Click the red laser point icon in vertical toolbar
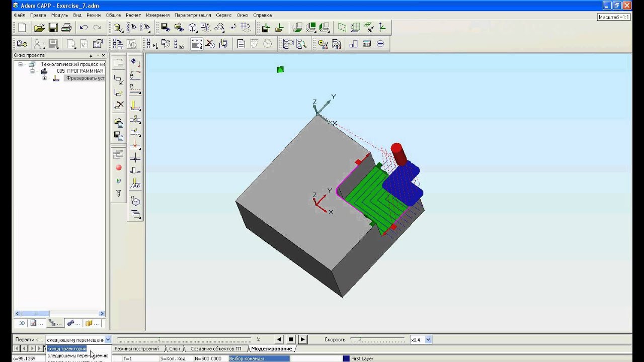Viewport: 644px width, 362px height. pos(135,145)
